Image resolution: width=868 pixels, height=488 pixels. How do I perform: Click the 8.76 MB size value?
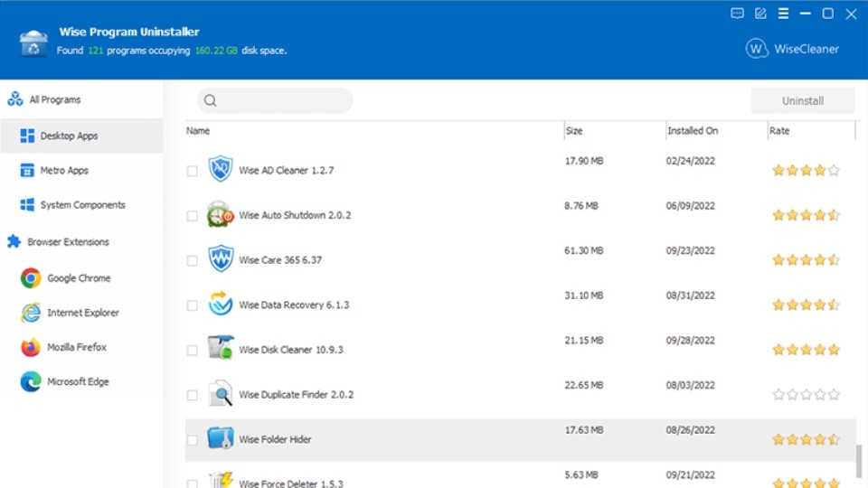(581, 206)
